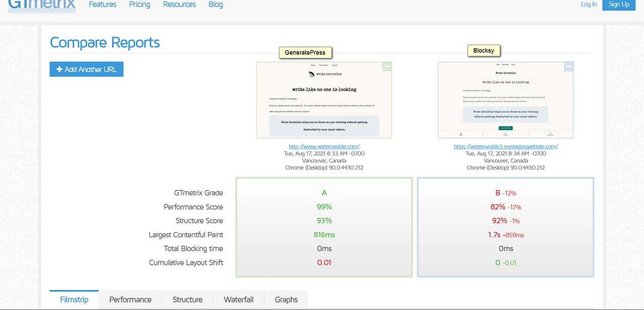Viewport: 644px width, 310px height.
Task: Click the 93% structure score value
Action: coord(324,221)
